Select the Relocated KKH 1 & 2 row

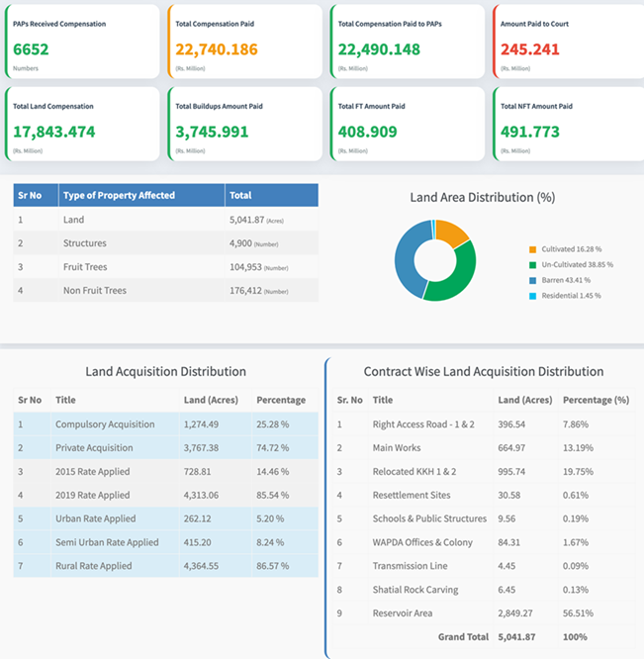(484, 472)
